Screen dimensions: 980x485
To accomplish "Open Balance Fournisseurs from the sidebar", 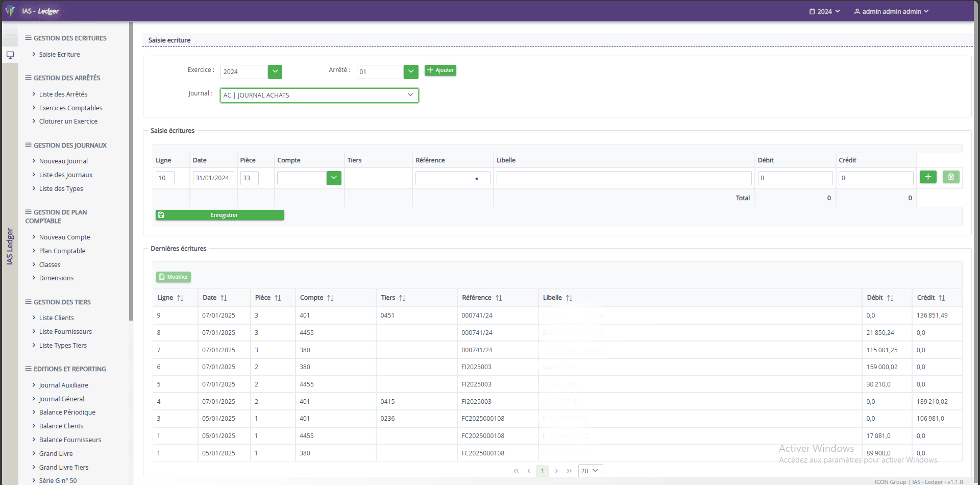I will 70,440.
